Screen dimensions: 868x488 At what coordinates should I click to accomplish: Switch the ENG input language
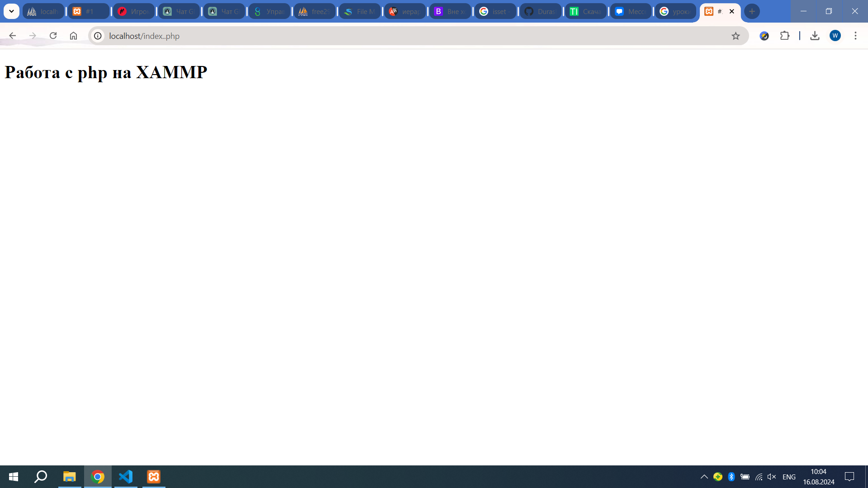tap(789, 477)
